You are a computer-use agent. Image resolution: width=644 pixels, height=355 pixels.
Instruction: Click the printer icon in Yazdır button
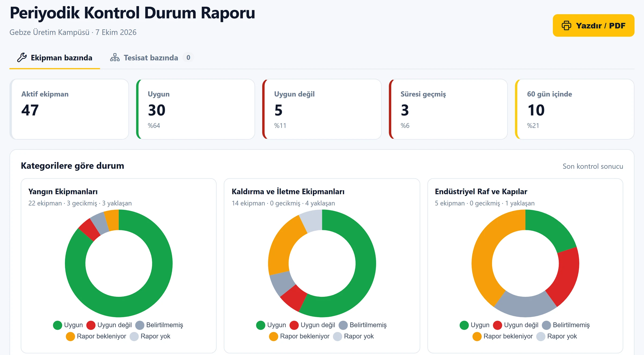566,25
